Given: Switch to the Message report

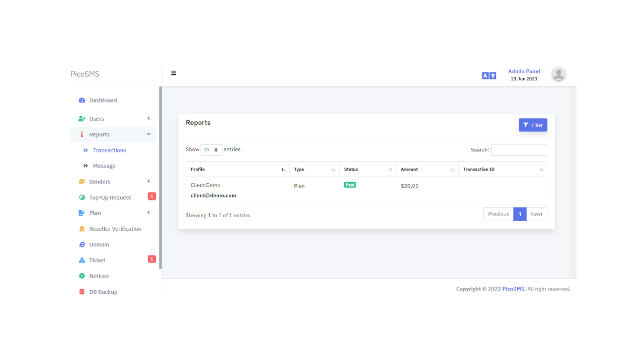Looking at the screenshot, I should tap(104, 166).
